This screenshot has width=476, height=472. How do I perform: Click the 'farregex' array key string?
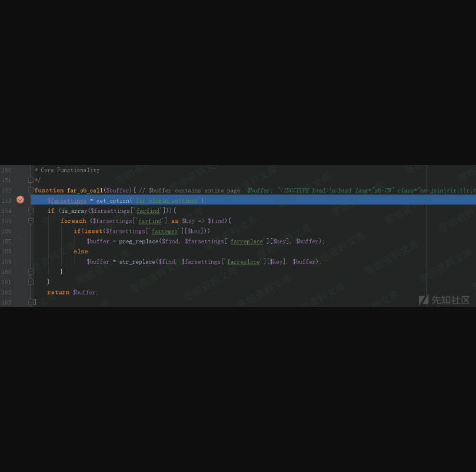click(164, 231)
